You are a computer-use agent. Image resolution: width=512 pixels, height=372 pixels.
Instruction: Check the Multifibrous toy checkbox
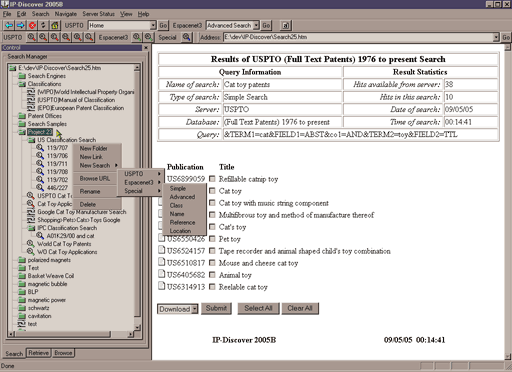(212, 215)
